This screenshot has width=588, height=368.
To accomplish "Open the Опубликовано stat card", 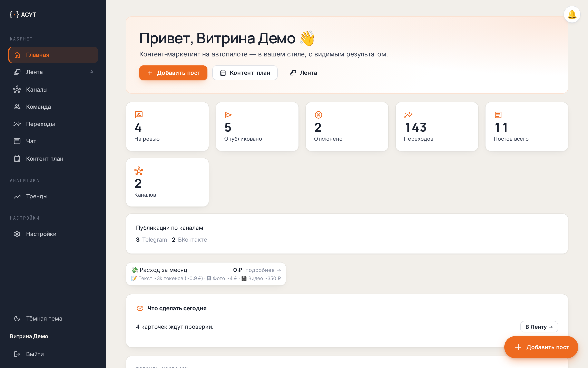I will click(257, 127).
